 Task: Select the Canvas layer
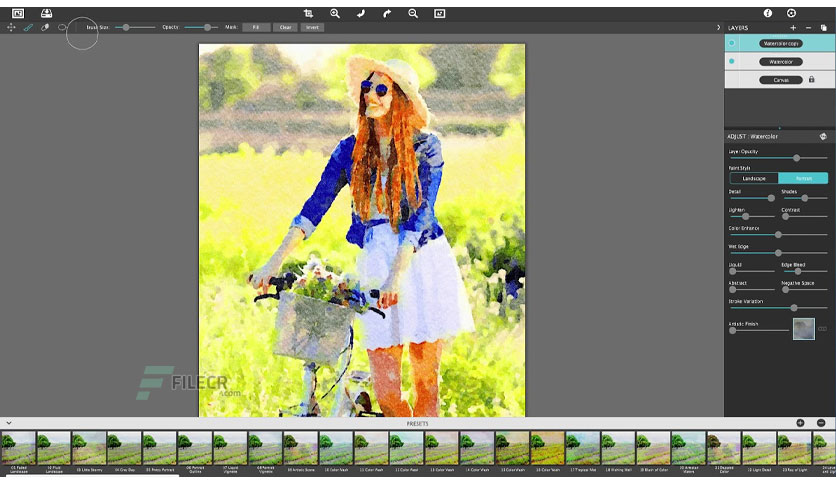[x=781, y=80]
